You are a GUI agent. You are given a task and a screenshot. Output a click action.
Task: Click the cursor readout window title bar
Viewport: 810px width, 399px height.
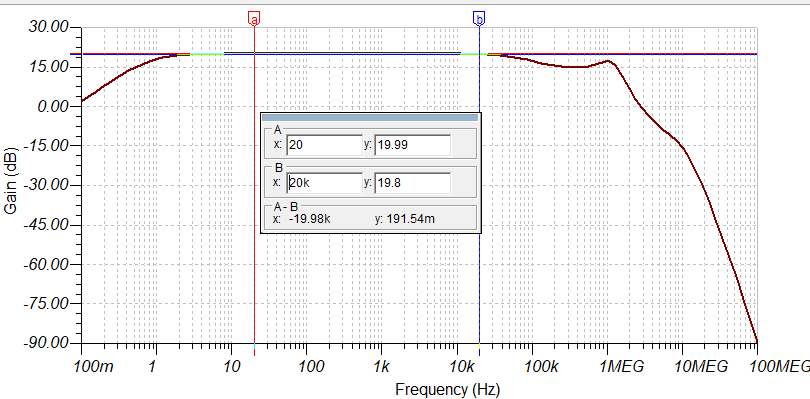[370, 118]
